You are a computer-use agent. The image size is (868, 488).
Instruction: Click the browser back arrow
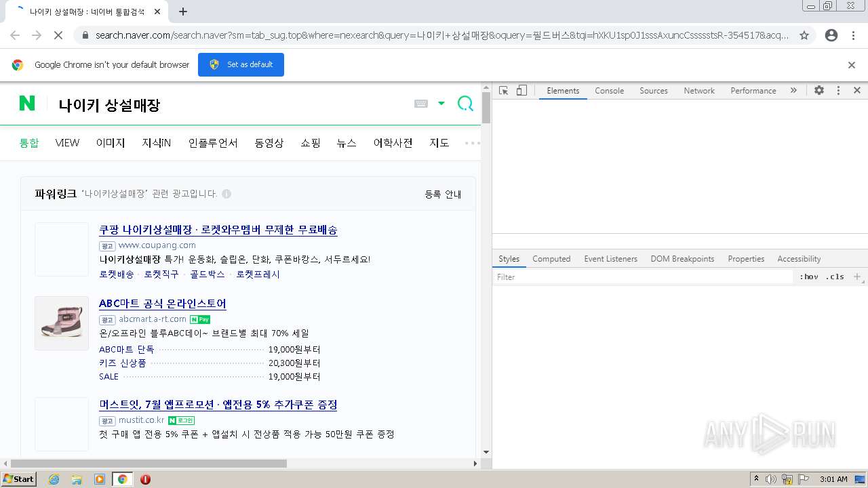pyautogui.click(x=15, y=35)
